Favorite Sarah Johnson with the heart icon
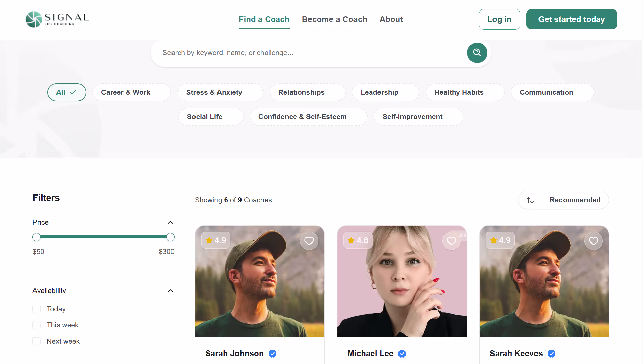 (309, 241)
